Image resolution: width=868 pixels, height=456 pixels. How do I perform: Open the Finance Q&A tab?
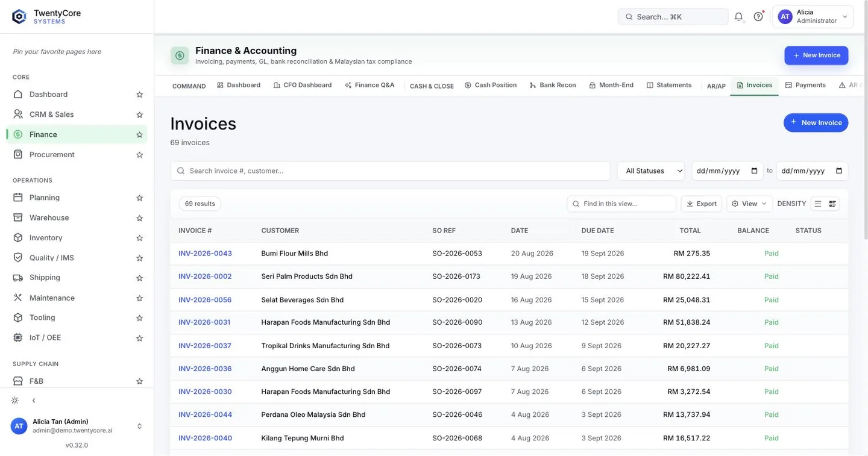(370, 85)
